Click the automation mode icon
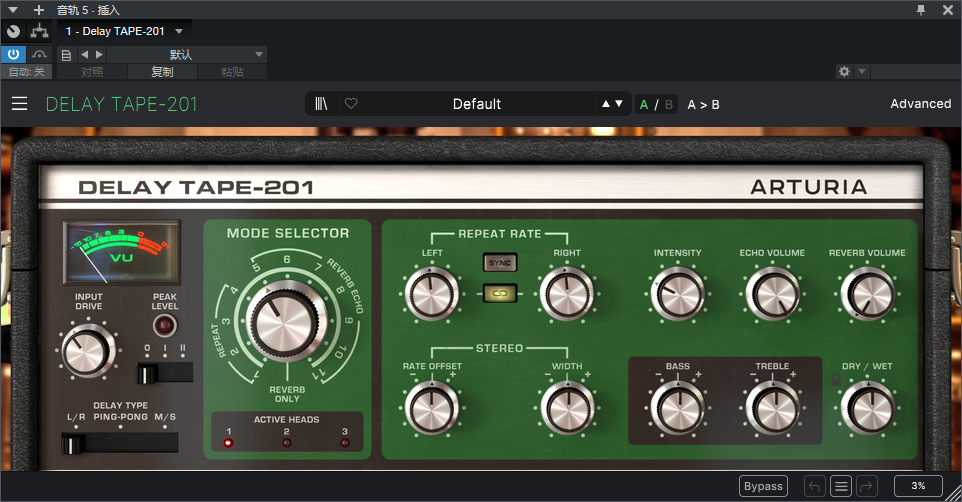Image resolution: width=962 pixels, height=502 pixels. tap(39, 54)
